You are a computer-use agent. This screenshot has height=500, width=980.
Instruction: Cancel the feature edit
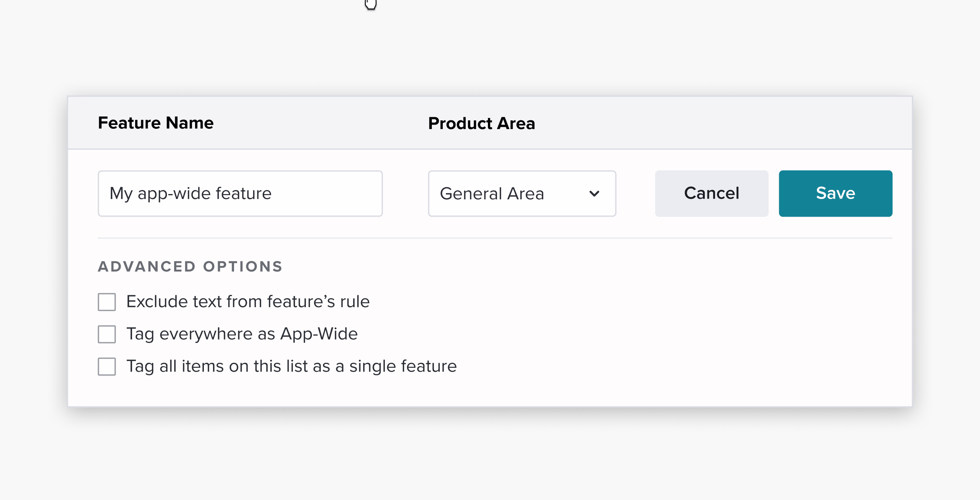tap(712, 193)
